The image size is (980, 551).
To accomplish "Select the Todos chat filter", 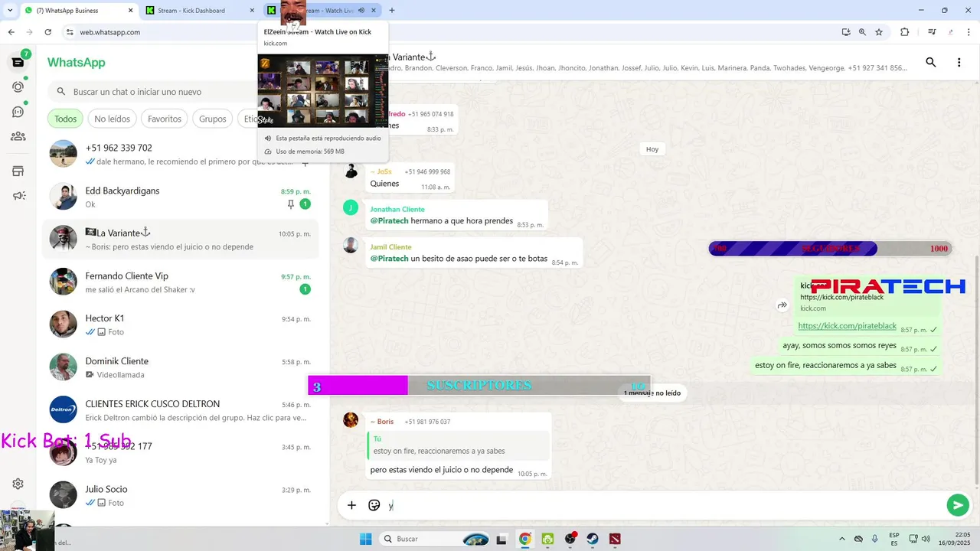I will click(x=65, y=119).
